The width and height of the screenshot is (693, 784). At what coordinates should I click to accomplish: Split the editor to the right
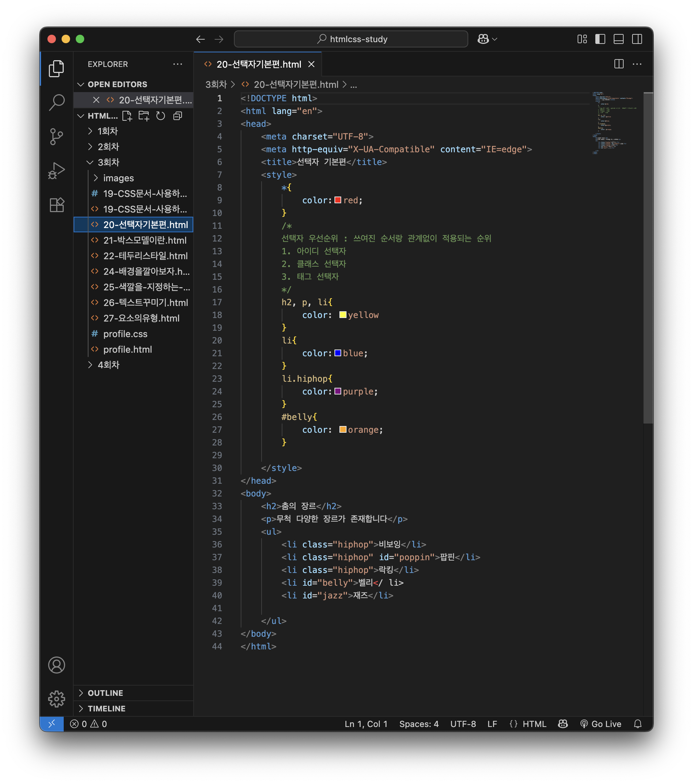[x=619, y=64]
